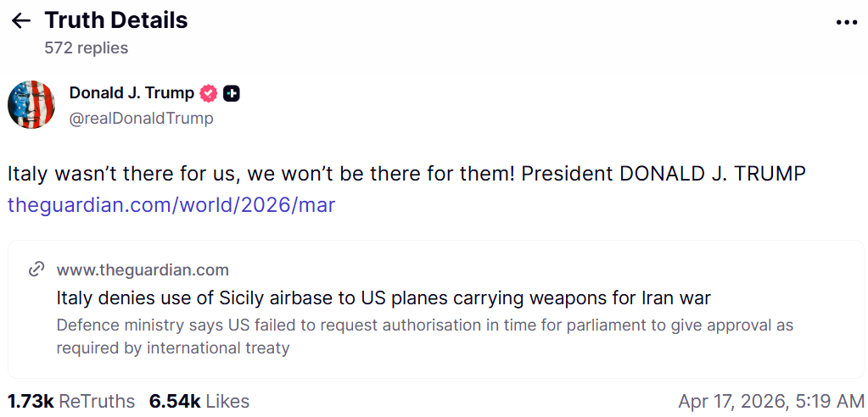Screen dimensions: 868x417
Task: Click the 572 replies count
Action: (86, 48)
